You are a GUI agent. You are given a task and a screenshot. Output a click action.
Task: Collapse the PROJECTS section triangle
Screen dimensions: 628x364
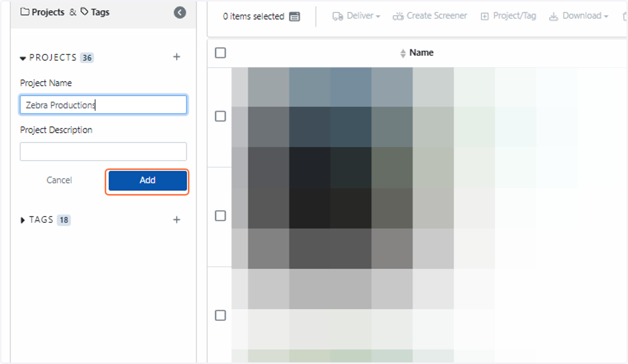[23, 58]
